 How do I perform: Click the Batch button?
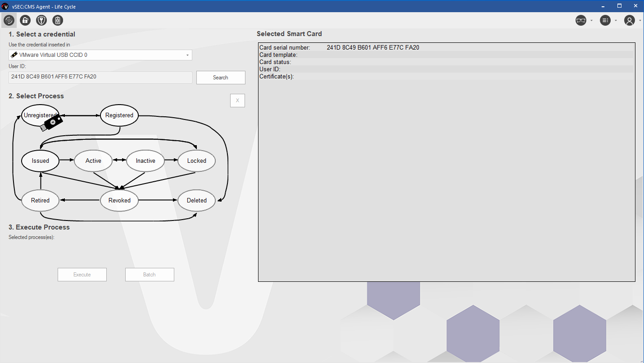coord(150,275)
